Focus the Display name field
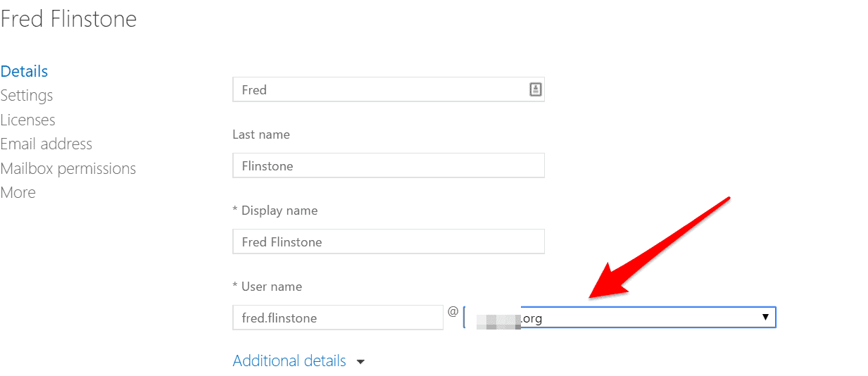The height and width of the screenshot is (376, 868). click(x=389, y=242)
